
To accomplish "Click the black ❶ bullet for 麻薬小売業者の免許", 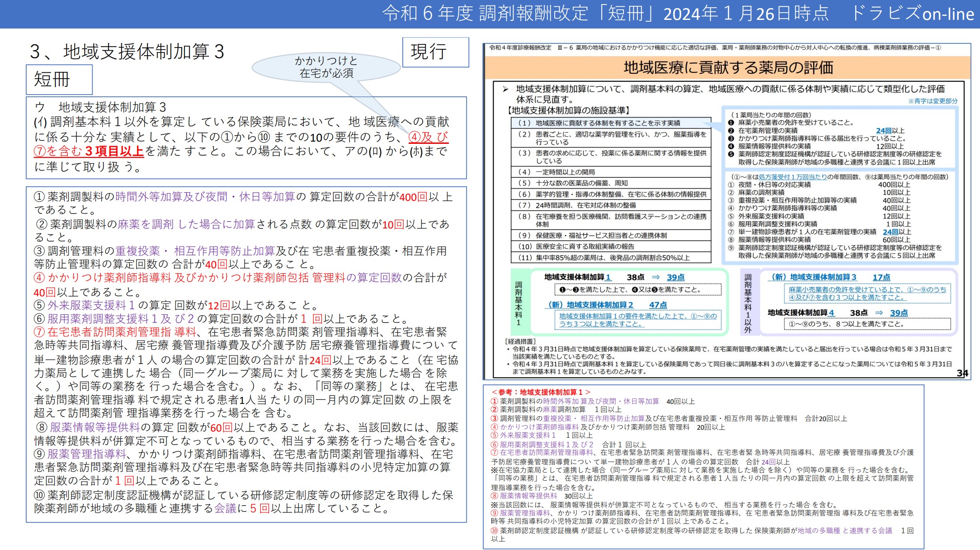I will 731,123.
